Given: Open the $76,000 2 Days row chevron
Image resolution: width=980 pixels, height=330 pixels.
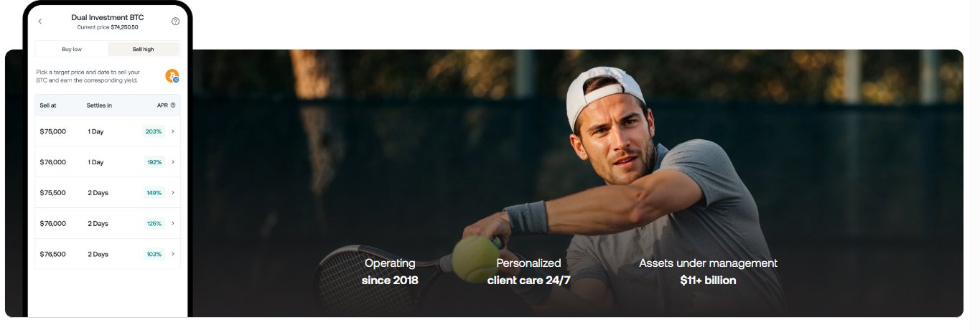Looking at the screenshot, I should (x=173, y=224).
